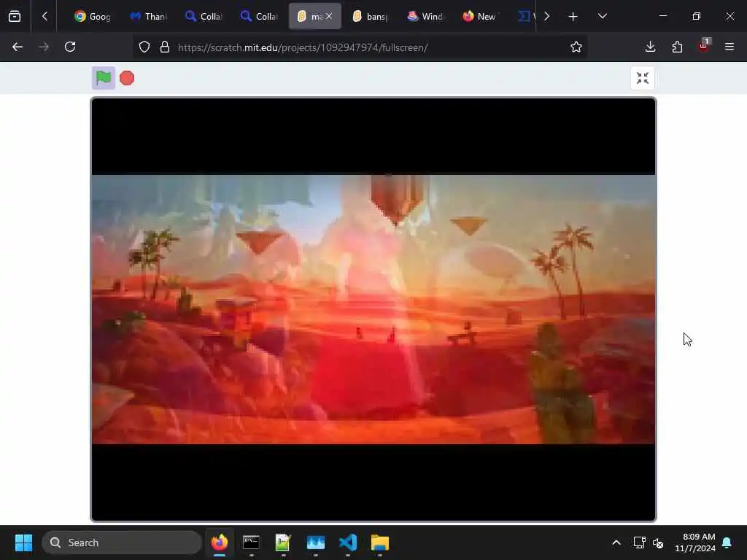Open tracking protection shield info
The height and width of the screenshot is (560, 747).
coord(144,47)
